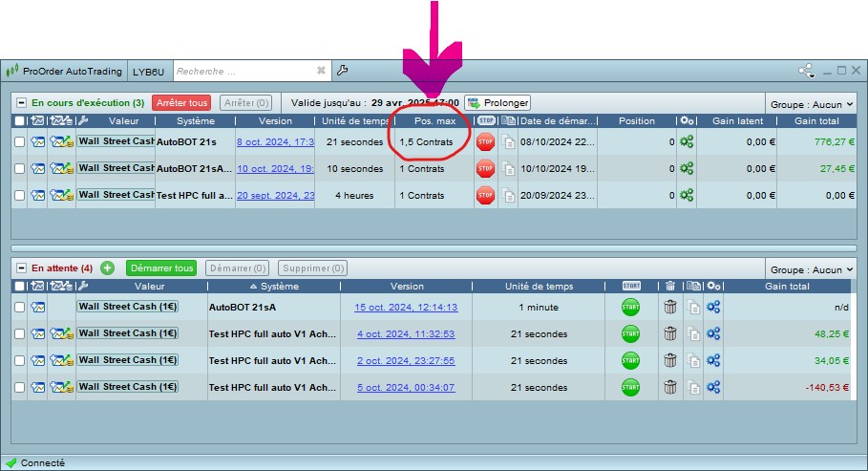Click the share icon in title bar
Screen dimensions: 868x471
click(x=807, y=71)
